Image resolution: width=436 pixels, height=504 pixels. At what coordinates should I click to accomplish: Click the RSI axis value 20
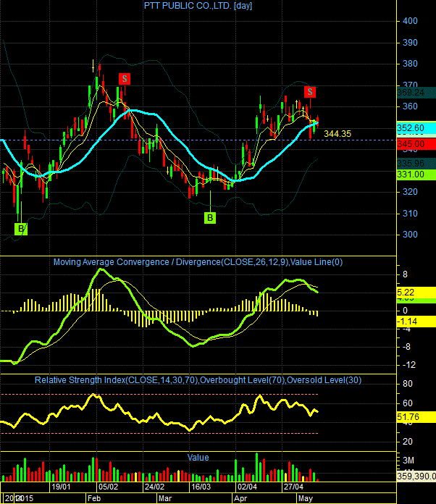click(x=408, y=442)
